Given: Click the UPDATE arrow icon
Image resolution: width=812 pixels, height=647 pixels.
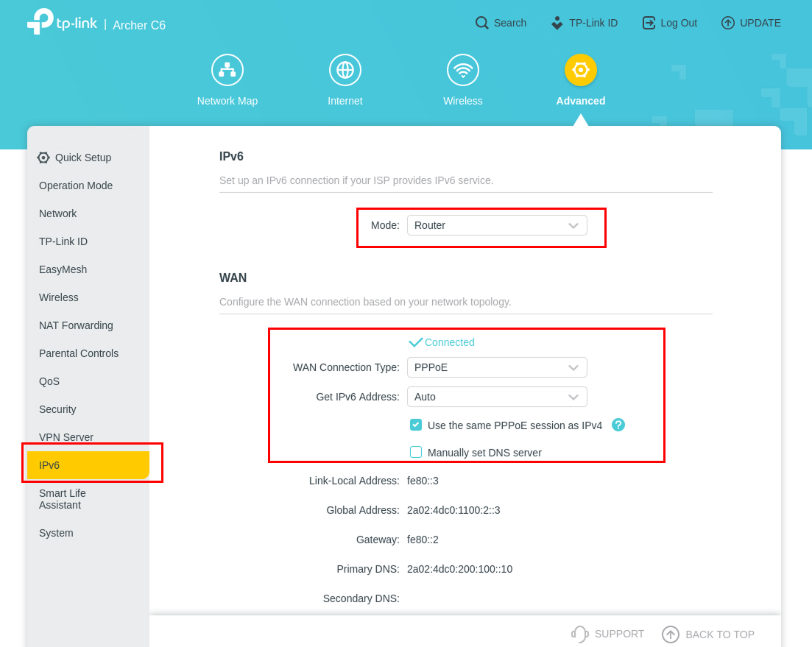Looking at the screenshot, I should point(728,23).
